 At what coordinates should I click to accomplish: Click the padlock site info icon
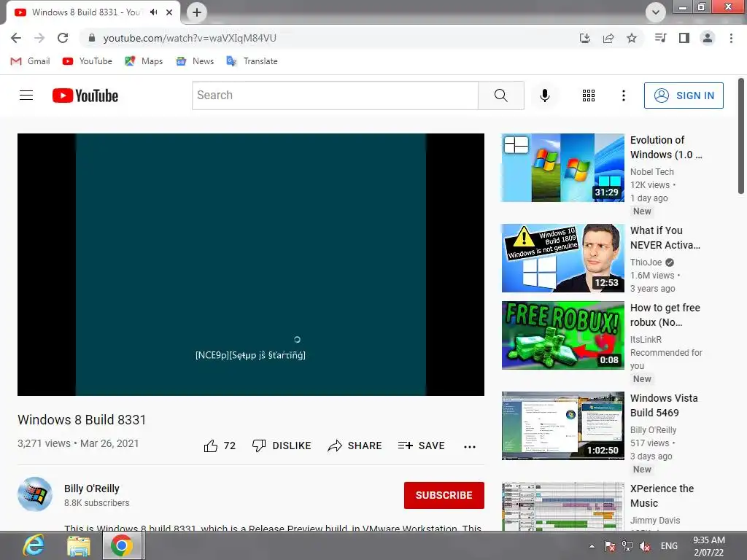click(x=92, y=38)
